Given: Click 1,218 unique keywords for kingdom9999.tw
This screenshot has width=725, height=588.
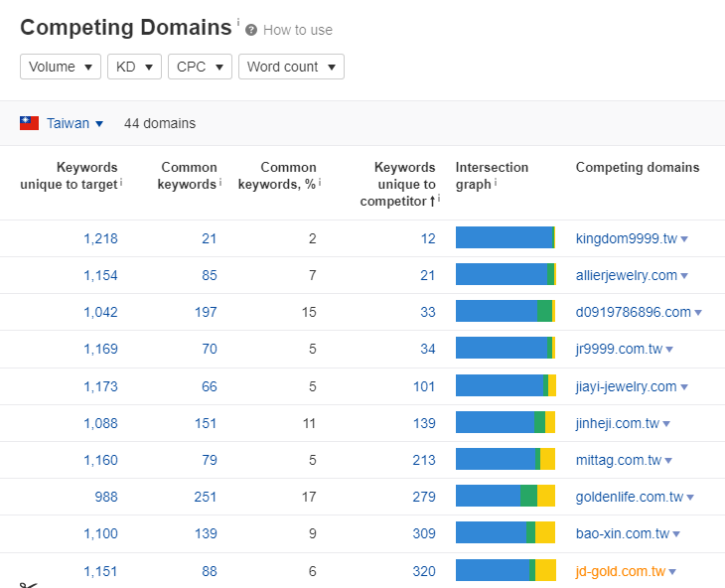Looking at the screenshot, I should pos(100,238).
